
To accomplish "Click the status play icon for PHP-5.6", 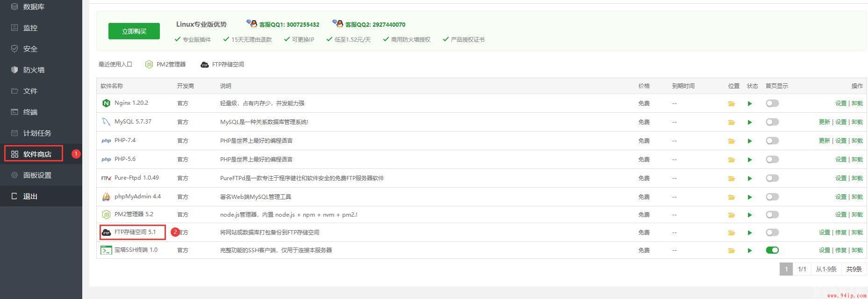I will coord(750,160).
